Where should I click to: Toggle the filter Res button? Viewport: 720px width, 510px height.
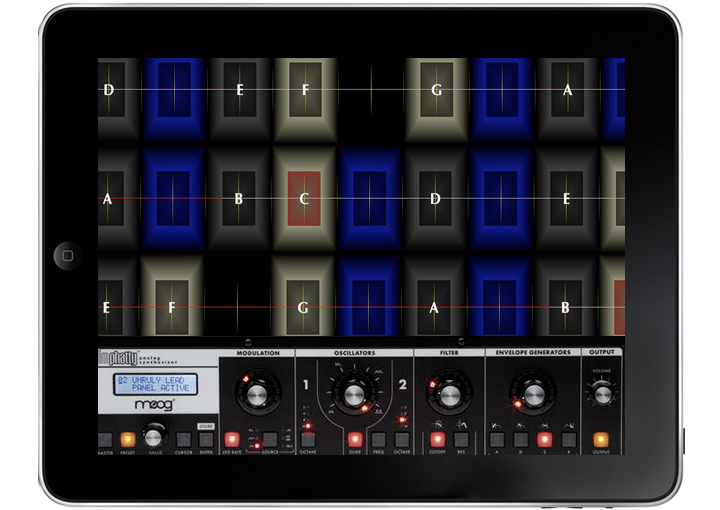click(461, 440)
